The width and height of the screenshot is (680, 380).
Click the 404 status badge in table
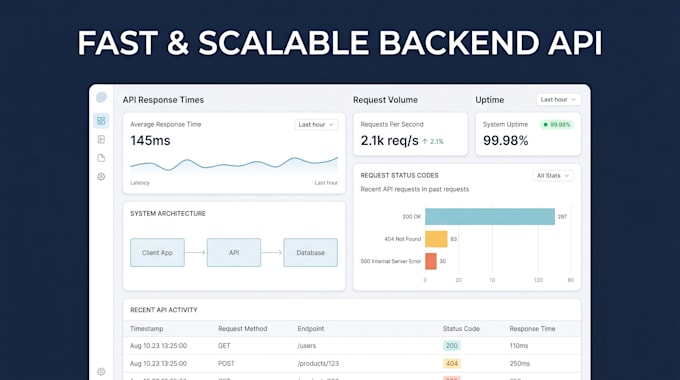(451, 364)
